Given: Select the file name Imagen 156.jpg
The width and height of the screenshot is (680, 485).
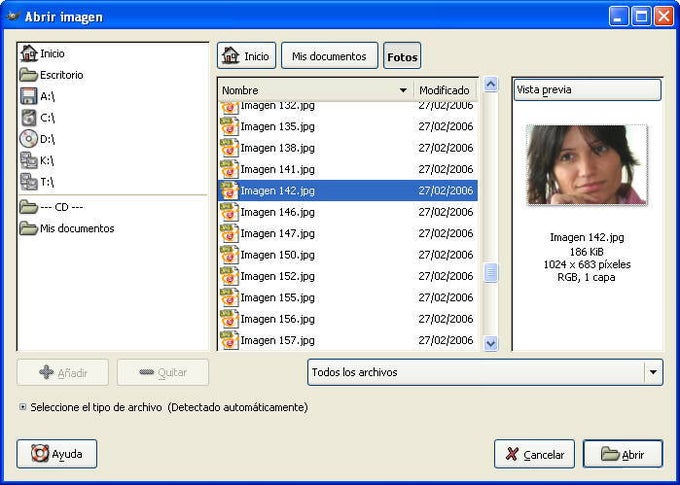Looking at the screenshot, I should click(278, 319).
